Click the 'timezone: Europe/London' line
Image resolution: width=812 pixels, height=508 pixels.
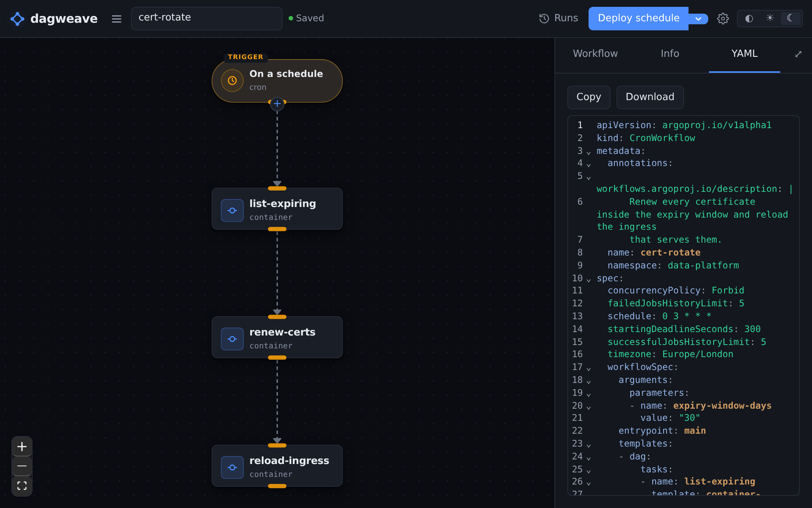(x=670, y=354)
